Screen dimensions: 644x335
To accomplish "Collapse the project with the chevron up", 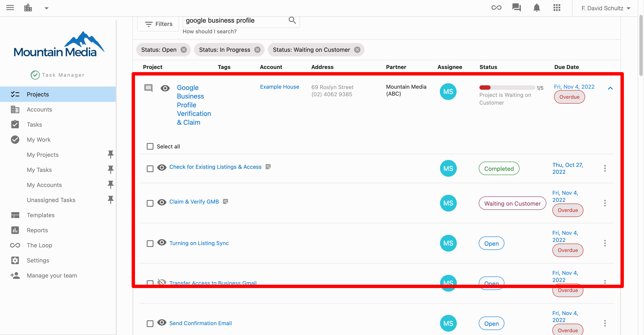I will (x=610, y=88).
